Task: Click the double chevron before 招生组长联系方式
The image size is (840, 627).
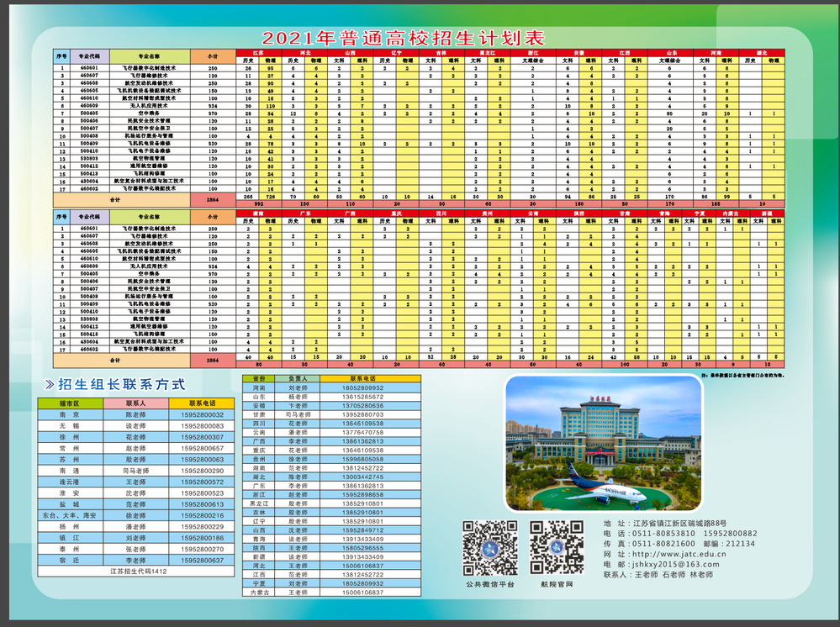Action: (x=50, y=384)
